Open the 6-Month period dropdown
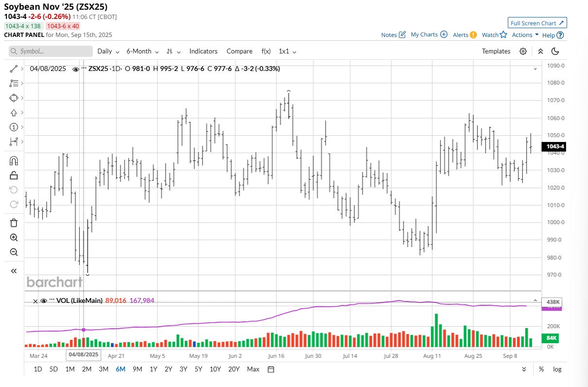Image resolution: width=588 pixels, height=387 pixels. pyautogui.click(x=142, y=51)
